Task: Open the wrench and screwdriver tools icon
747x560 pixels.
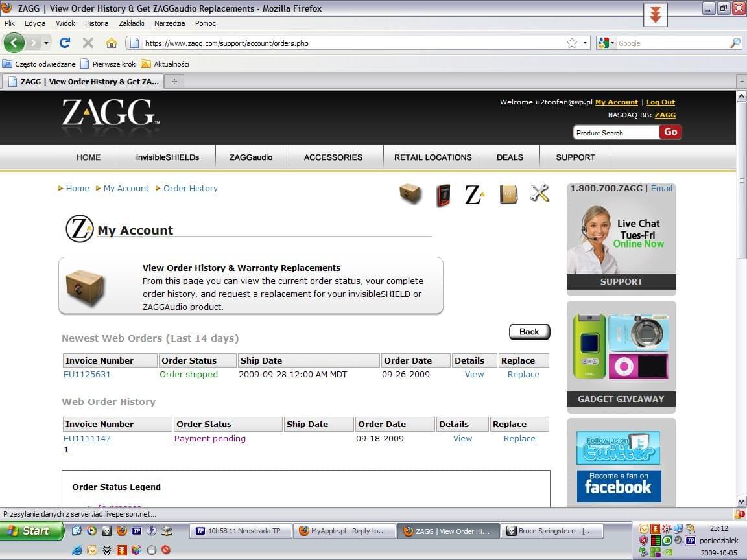Action: point(539,193)
